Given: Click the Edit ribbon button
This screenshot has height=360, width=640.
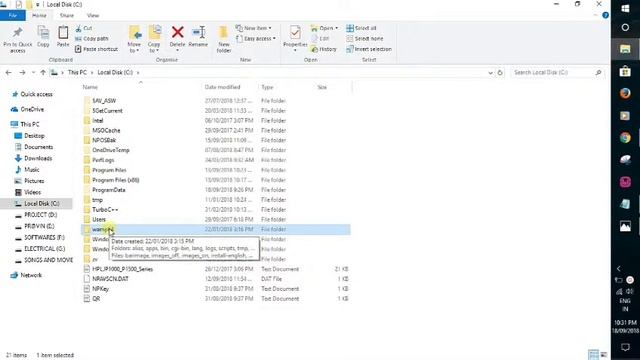Looking at the screenshot, I should (x=320, y=38).
